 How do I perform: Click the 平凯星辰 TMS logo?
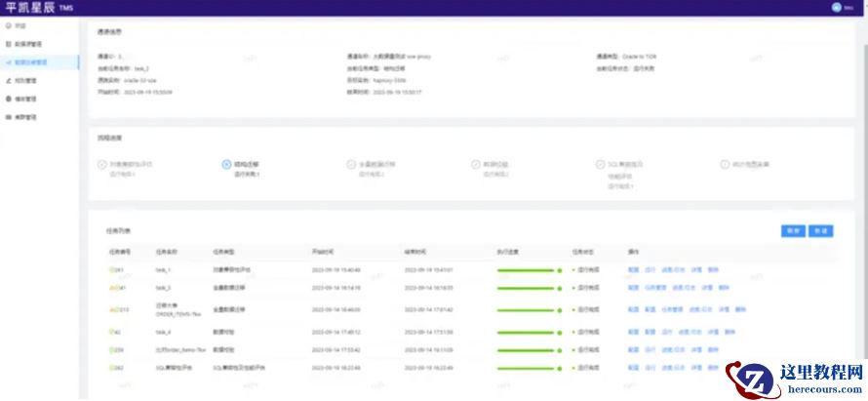click(39, 8)
